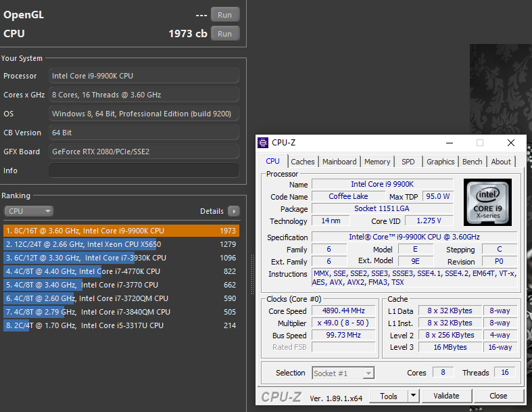Click the GFX Board GeForce RTX 2080 field

[144, 152]
